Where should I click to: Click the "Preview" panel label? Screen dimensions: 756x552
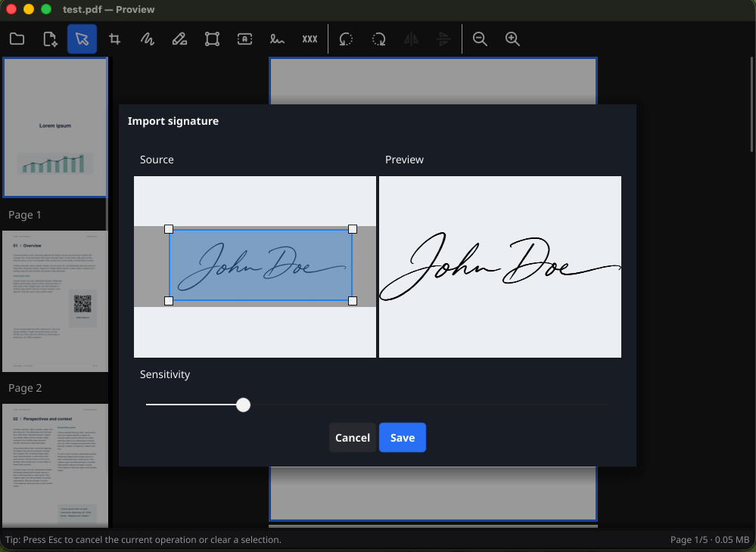tap(404, 160)
